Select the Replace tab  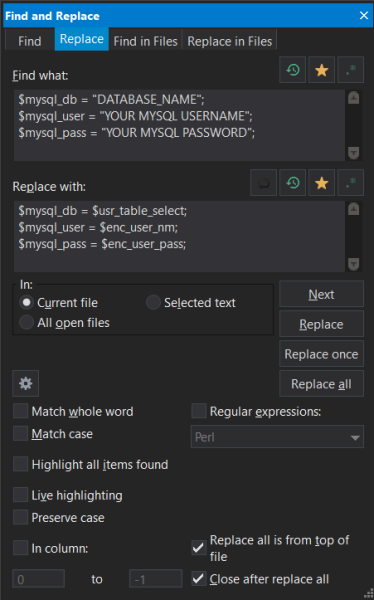(82, 39)
